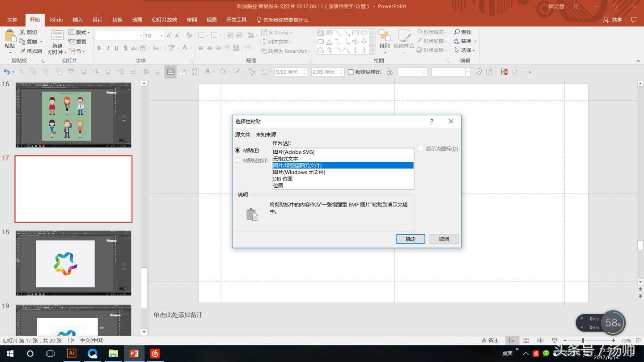Select slide 16 thumbnail
This screenshot has width=644, height=362.
(x=73, y=115)
